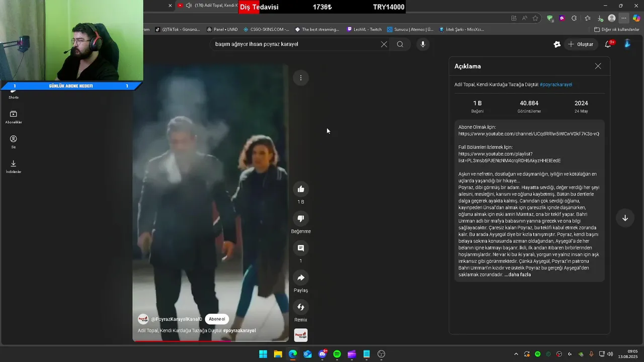Open Discord from the taskbar
The height and width of the screenshot is (362, 644).
click(x=323, y=354)
